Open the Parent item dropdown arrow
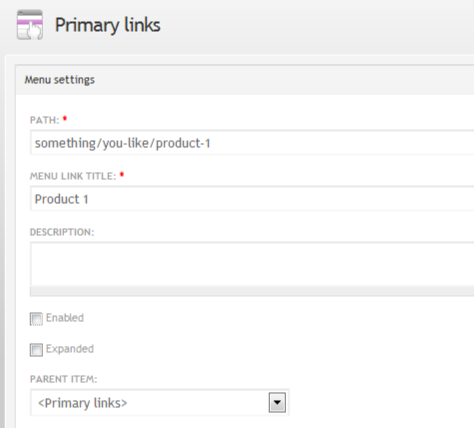474x428 pixels. 277,403
